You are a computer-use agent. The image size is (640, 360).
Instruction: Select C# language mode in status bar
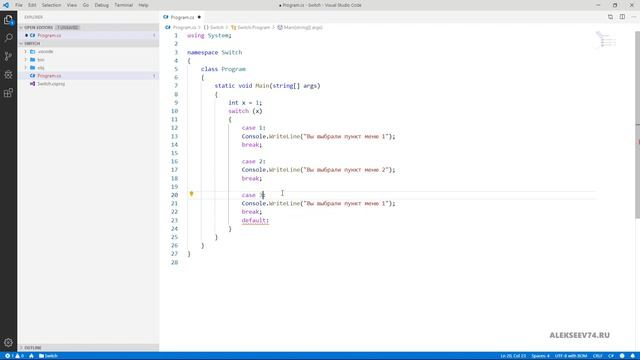(x=611, y=356)
